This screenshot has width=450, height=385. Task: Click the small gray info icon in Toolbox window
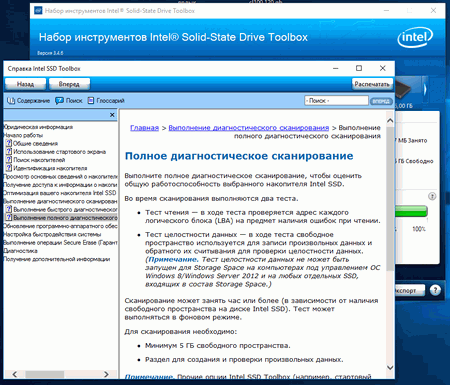point(432,196)
